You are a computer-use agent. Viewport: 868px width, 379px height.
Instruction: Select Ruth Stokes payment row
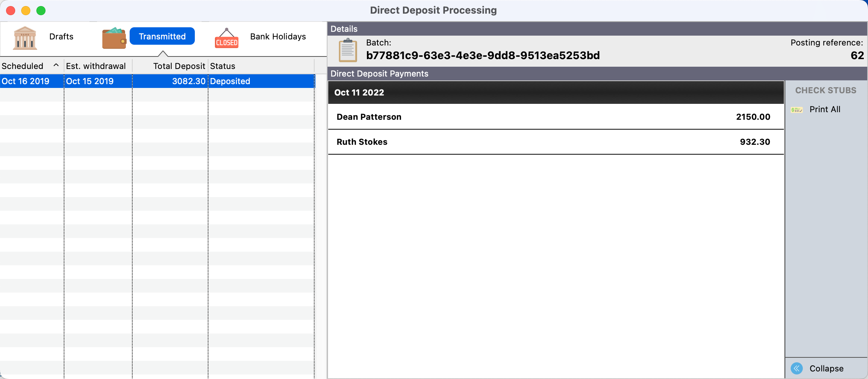(555, 142)
